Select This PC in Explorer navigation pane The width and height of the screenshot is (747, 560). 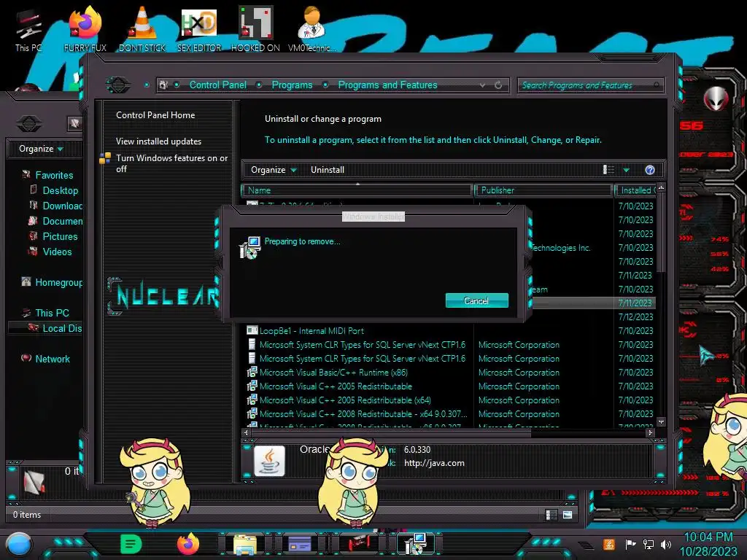click(x=52, y=313)
